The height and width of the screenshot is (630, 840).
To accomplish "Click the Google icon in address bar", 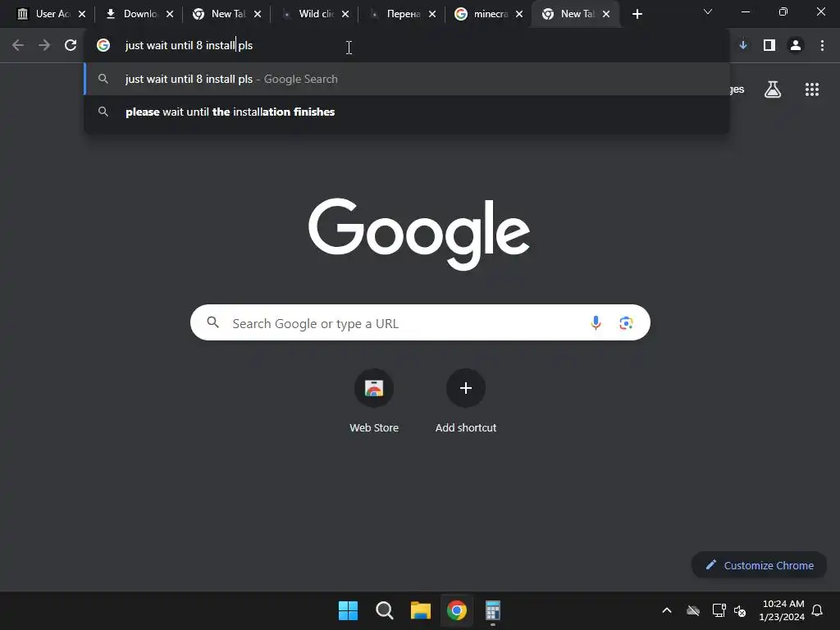I will 103,46.
